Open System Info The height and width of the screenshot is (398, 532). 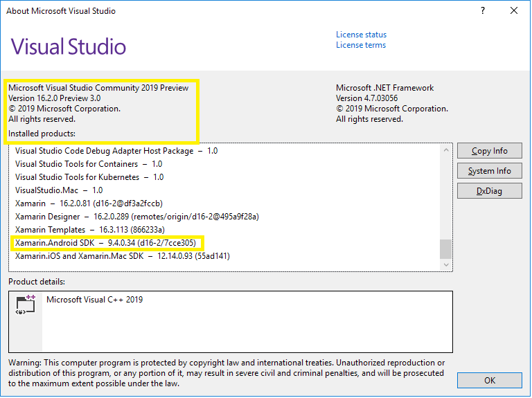(x=489, y=171)
